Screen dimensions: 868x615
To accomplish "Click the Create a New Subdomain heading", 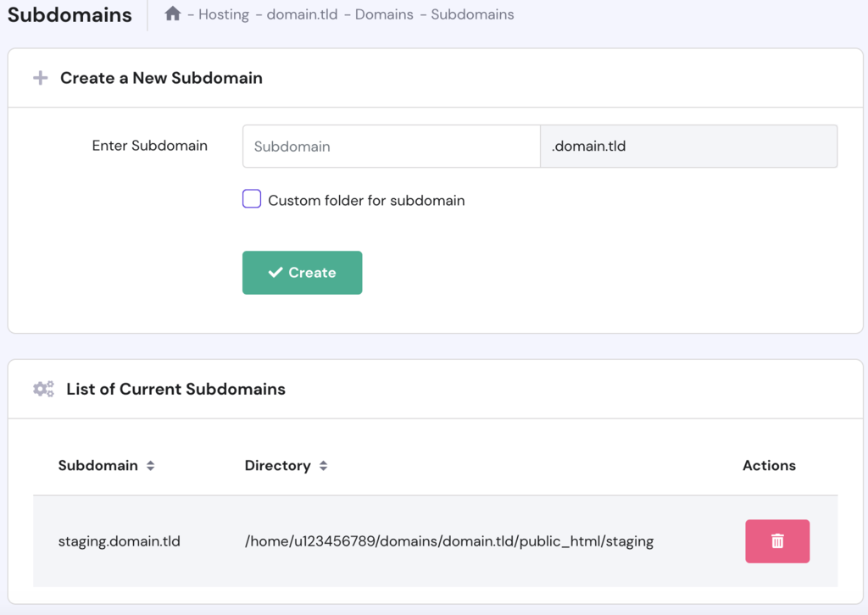I will [161, 78].
